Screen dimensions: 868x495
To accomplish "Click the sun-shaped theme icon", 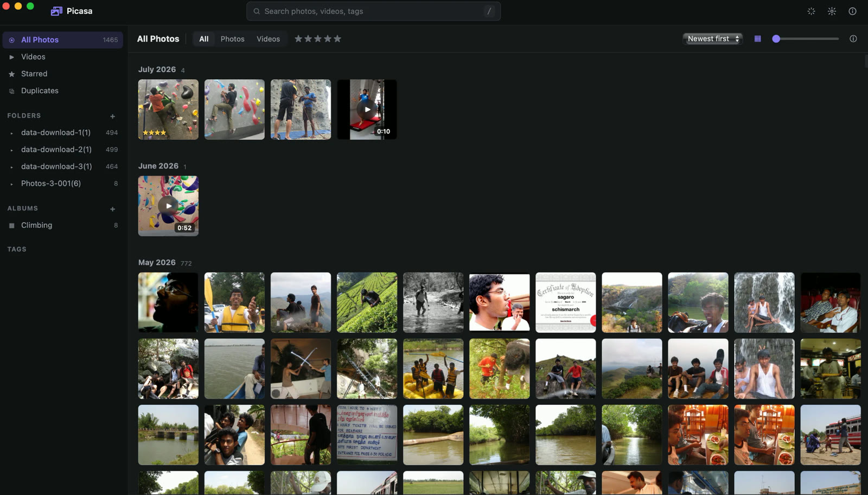I will [832, 11].
